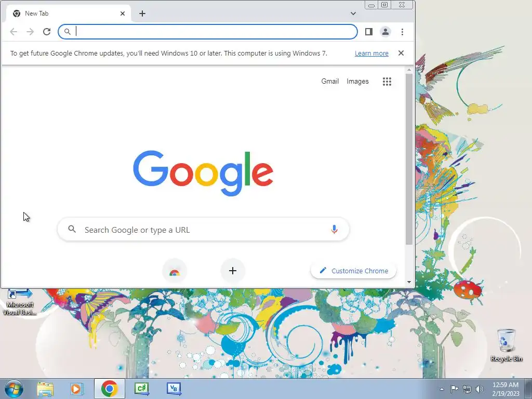Show hidden tray icons arrow
This screenshot has height=399, width=532.
pyautogui.click(x=442, y=389)
